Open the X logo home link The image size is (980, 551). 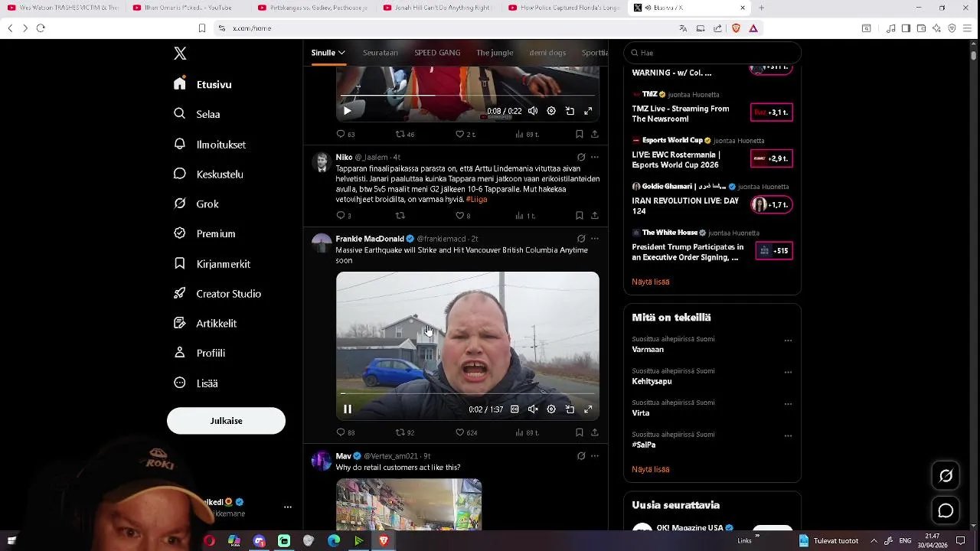click(180, 54)
